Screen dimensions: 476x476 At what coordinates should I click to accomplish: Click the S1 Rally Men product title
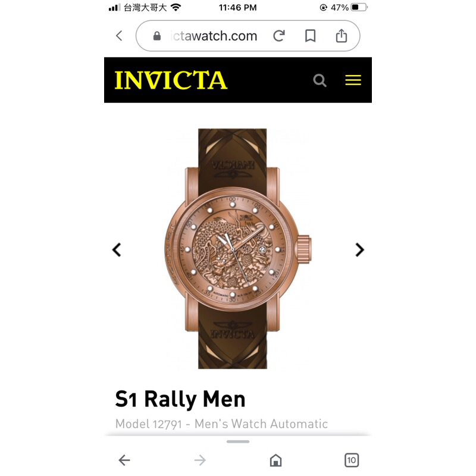pos(180,399)
